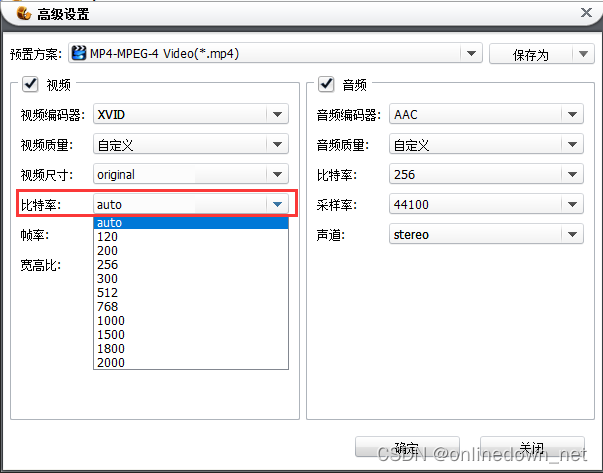This screenshot has height=473, width=603.
Task: Select 512 in bitrate list
Action: [x=191, y=293]
